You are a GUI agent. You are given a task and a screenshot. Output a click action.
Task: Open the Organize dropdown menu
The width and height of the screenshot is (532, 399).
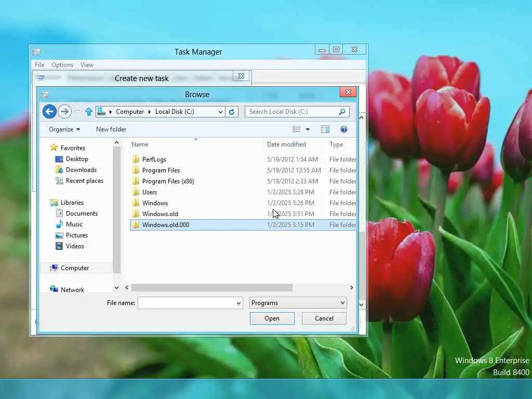pyautogui.click(x=64, y=129)
